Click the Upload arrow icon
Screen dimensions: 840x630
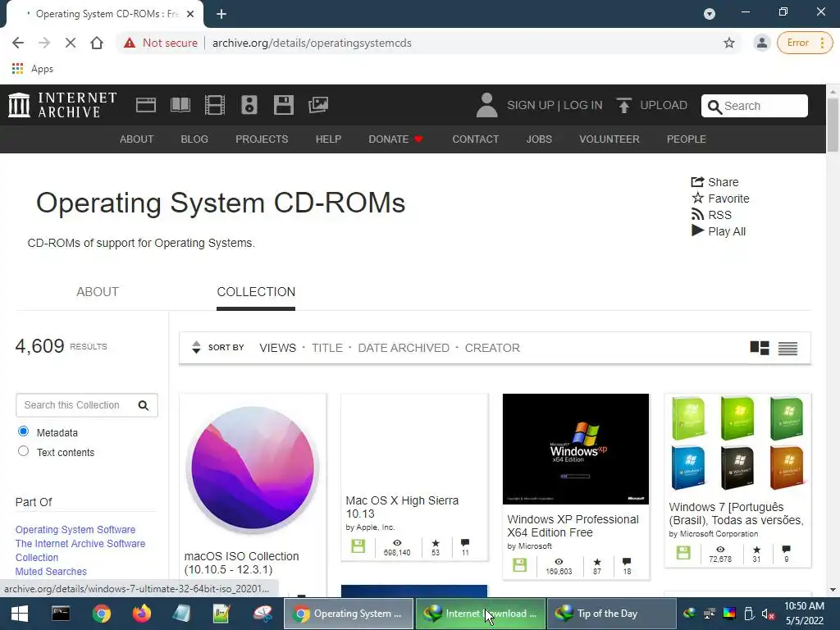click(623, 105)
